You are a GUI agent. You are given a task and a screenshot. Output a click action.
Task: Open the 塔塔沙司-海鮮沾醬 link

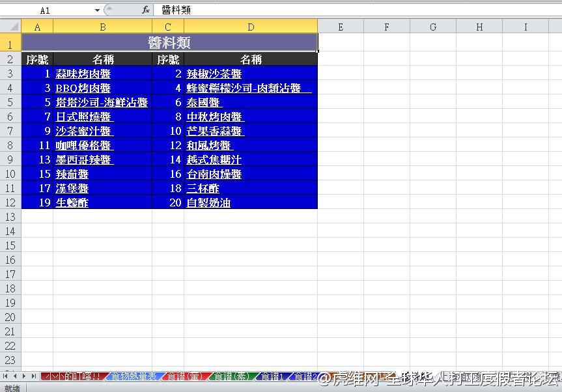coord(102,102)
